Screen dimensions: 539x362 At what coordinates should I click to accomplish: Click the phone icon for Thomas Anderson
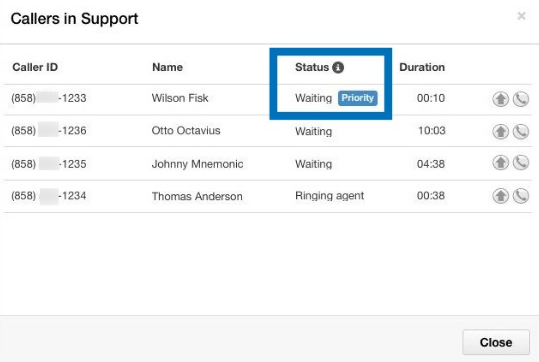(521, 196)
